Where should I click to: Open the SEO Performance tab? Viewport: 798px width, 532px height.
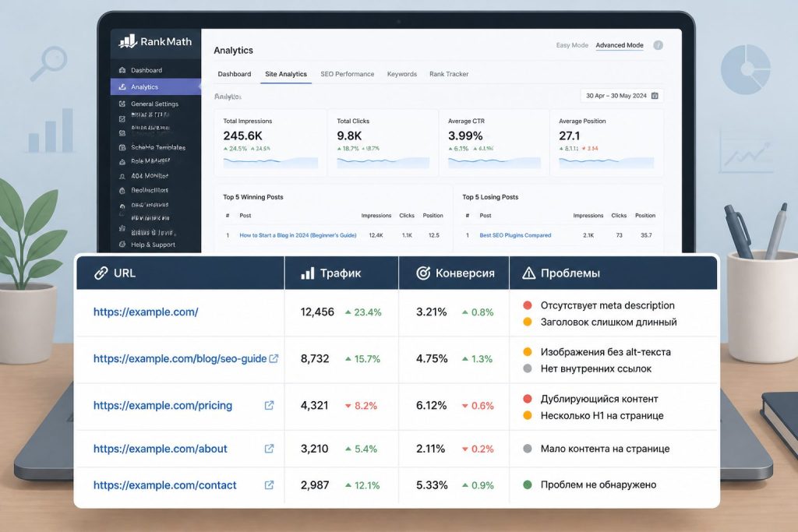(x=347, y=74)
